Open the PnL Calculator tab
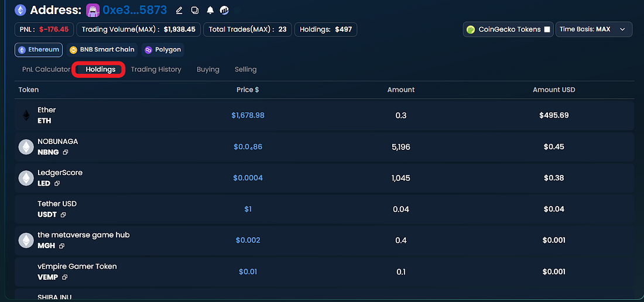The height and width of the screenshot is (302, 644). pyautogui.click(x=46, y=69)
